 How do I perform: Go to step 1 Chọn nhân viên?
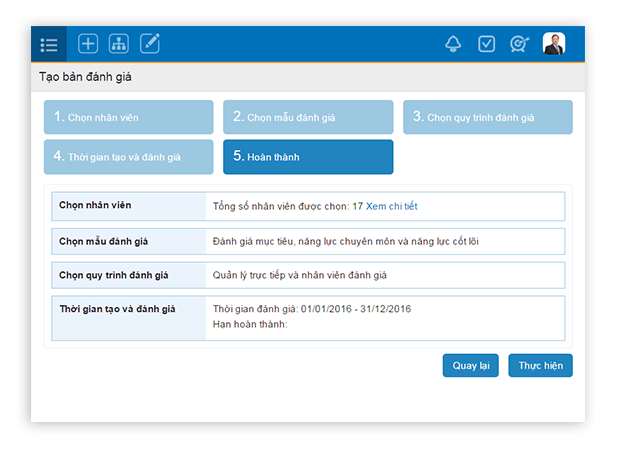(128, 117)
